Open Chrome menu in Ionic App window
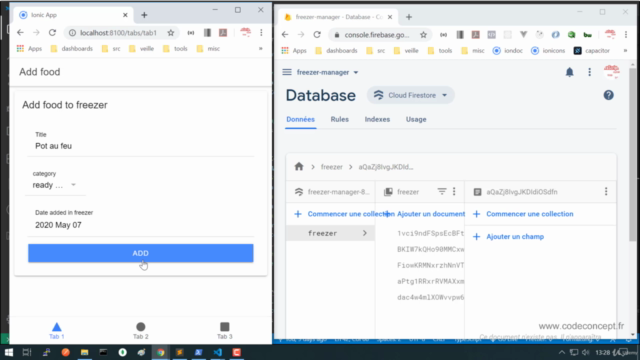The height and width of the screenshot is (360, 640). point(261,33)
